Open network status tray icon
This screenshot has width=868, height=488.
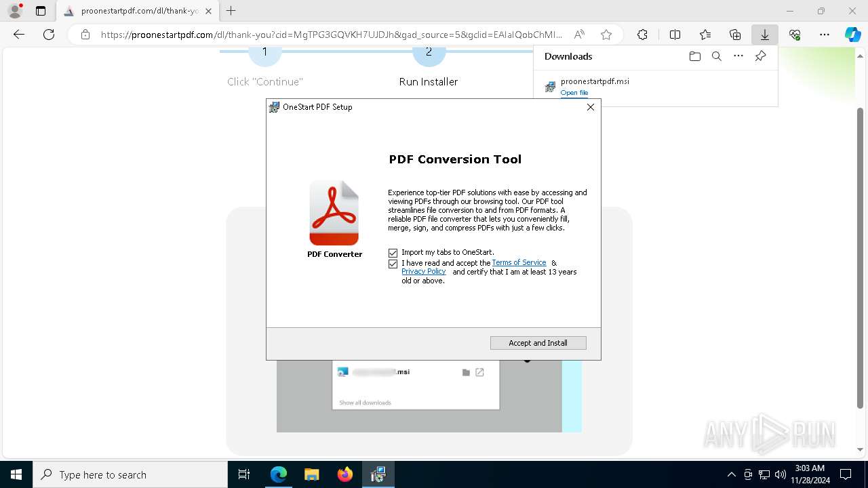pyautogui.click(x=764, y=474)
